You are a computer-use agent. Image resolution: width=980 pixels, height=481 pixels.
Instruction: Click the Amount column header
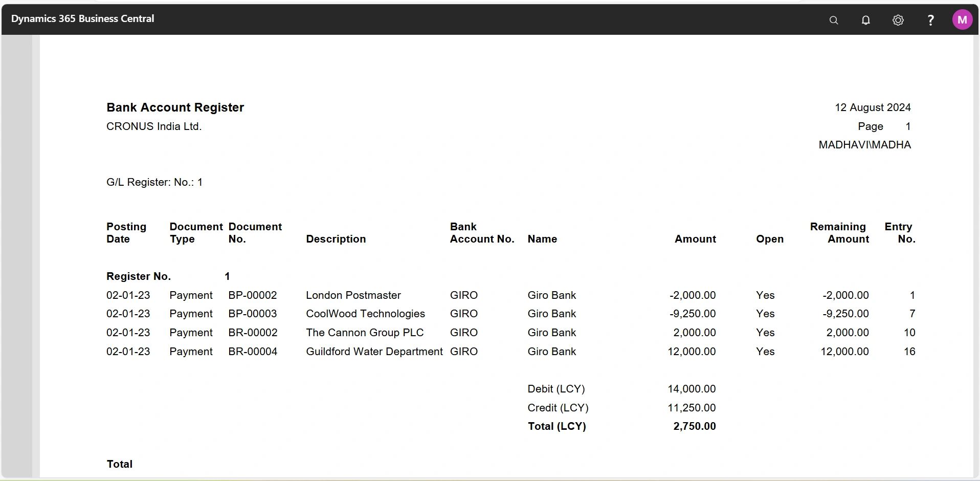pyautogui.click(x=696, y=238)
